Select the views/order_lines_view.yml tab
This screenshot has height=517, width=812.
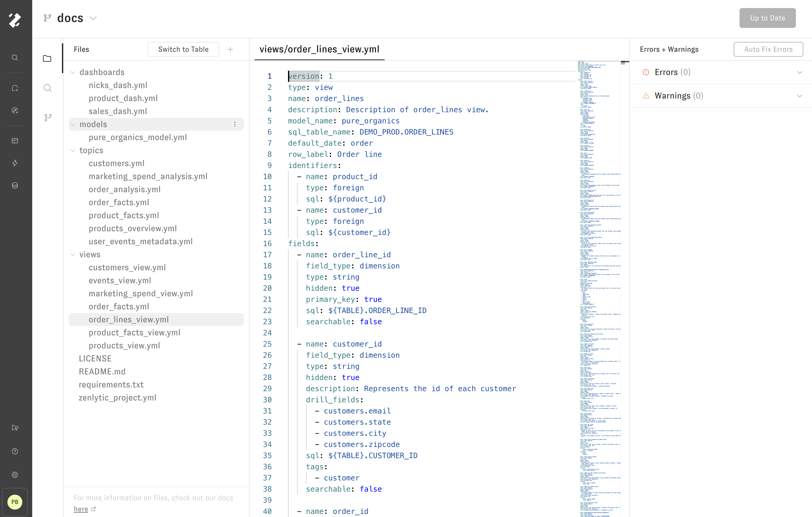click(x=319, y=49)
